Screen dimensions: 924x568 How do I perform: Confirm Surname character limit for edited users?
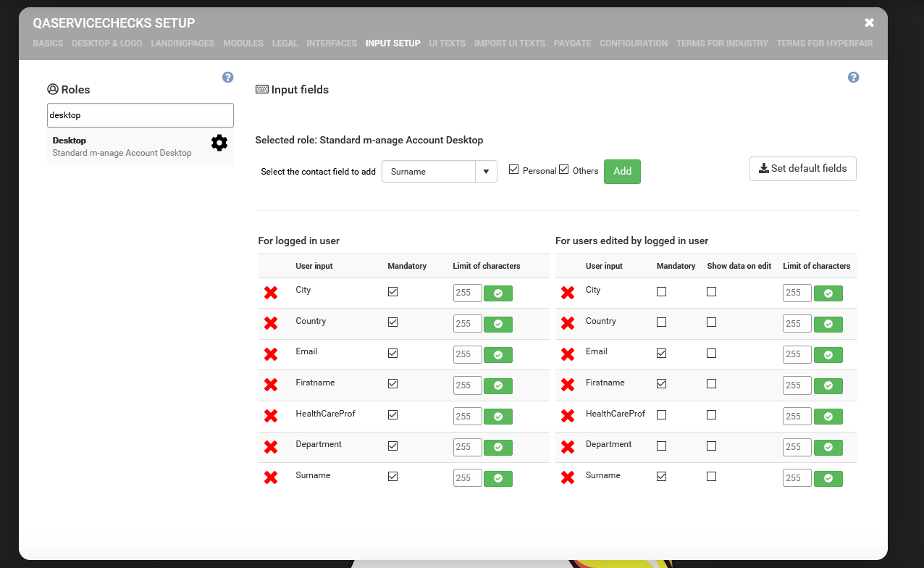click(828, 478)
